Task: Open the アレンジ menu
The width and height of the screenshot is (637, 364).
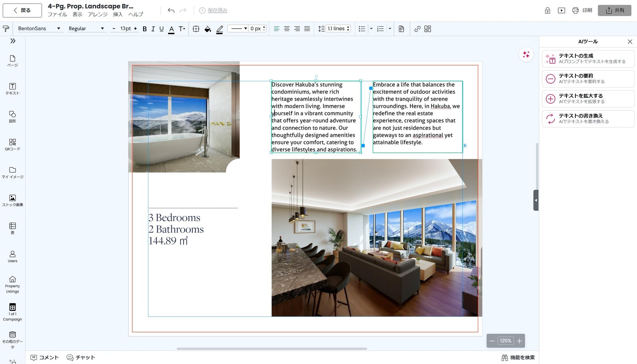Action: point(97,14)
